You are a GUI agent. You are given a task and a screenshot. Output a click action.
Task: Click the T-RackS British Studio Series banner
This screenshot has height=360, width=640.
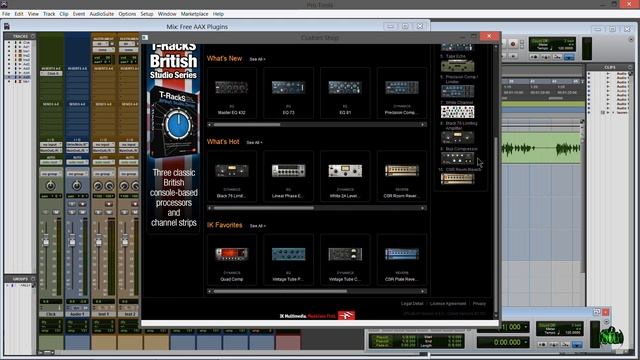tap(173, 138)
